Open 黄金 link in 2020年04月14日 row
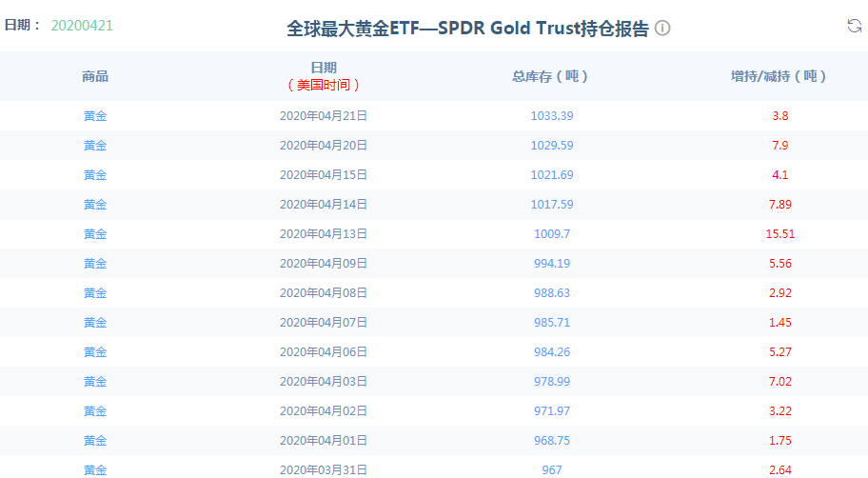Viewport: 868px width, 478px height. tap(95, 205)
